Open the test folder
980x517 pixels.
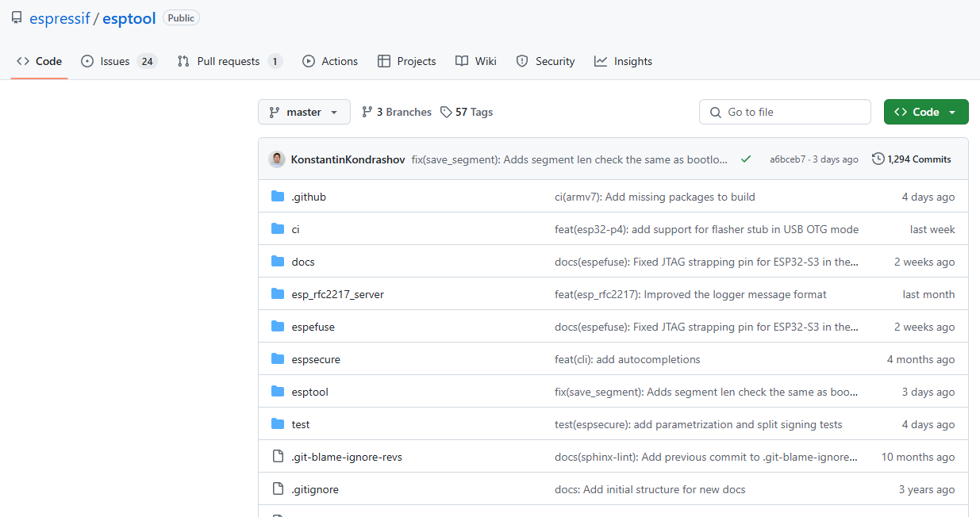tap(301, 424)
